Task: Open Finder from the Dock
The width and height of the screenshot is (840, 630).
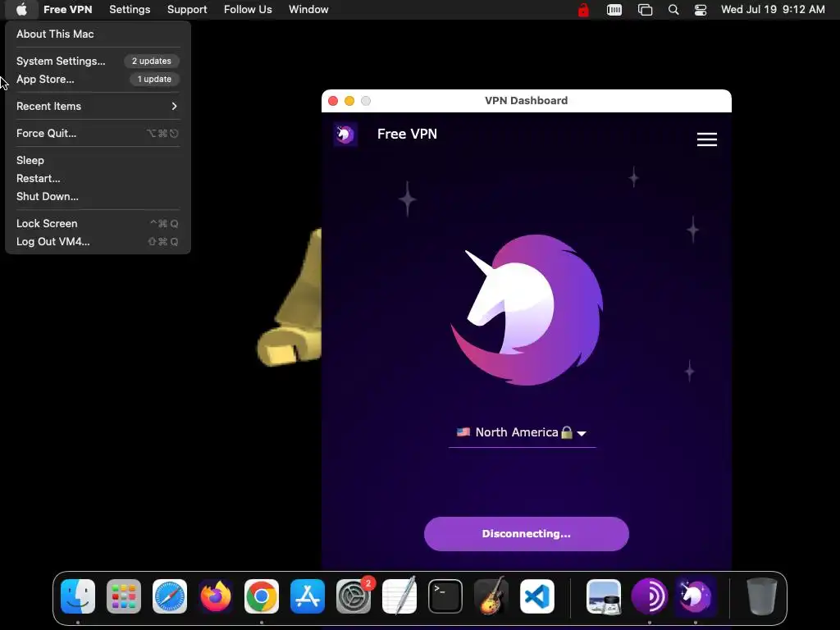Action: (78, 596)
